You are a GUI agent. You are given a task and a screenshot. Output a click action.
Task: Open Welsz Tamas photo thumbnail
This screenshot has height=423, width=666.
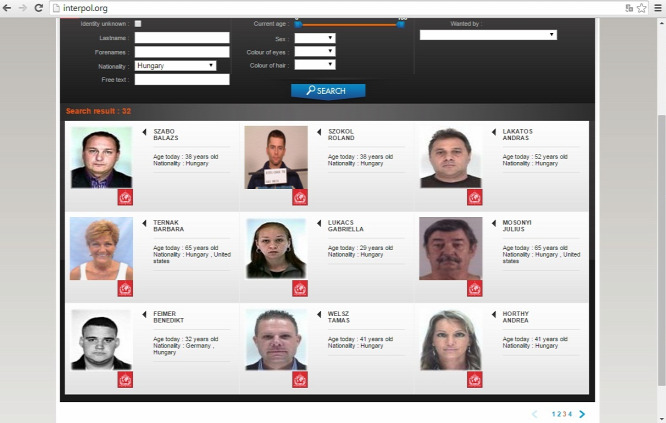pos(276,339)
